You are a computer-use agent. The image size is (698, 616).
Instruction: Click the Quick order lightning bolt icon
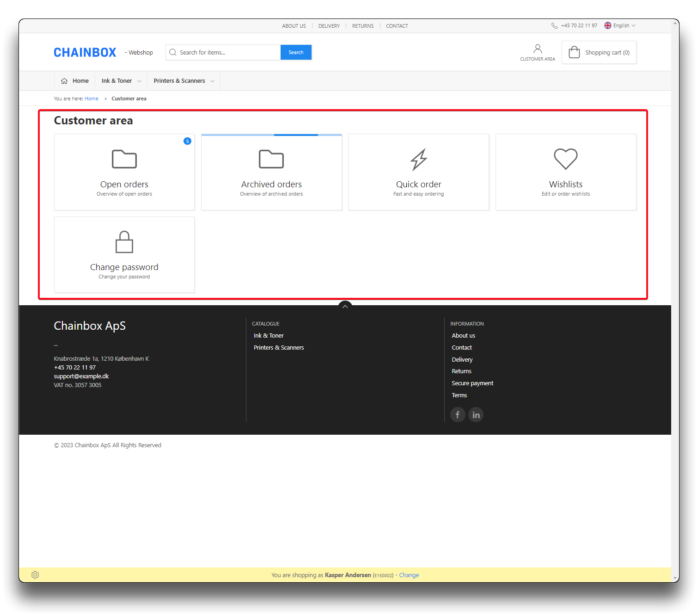point(419,160)
